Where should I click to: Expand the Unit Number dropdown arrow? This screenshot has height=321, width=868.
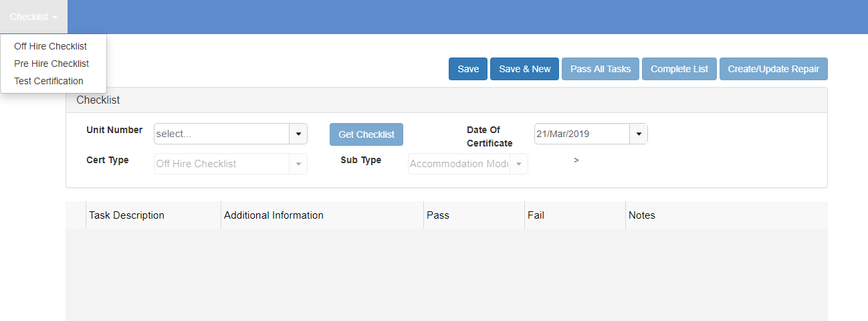298,134
